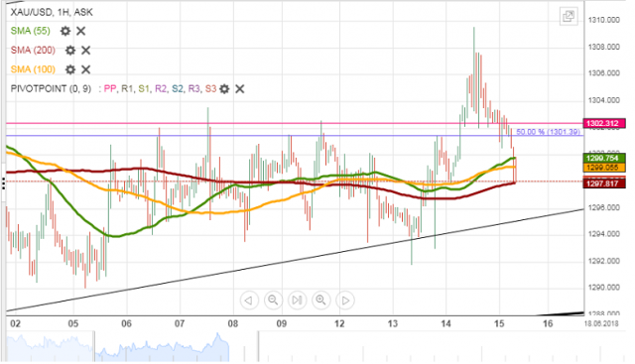Remove the SMA (55) indicator
635x364 pixels.
coord(81,31)
